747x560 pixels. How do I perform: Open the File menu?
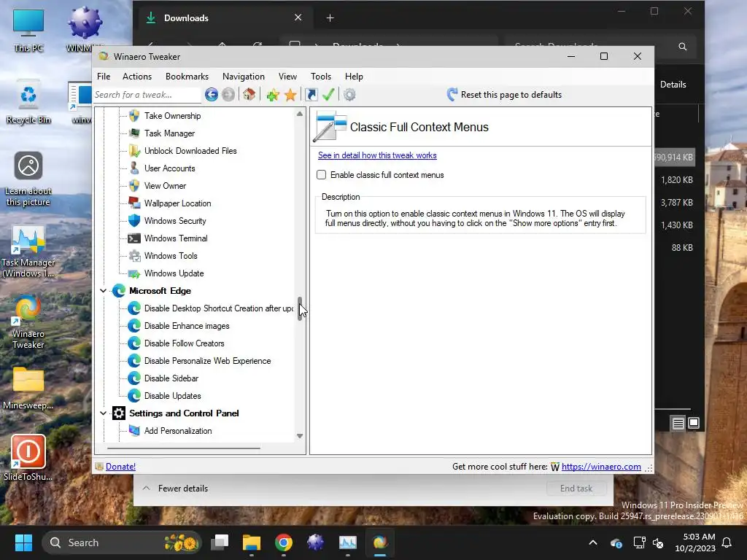coord(104,77)
